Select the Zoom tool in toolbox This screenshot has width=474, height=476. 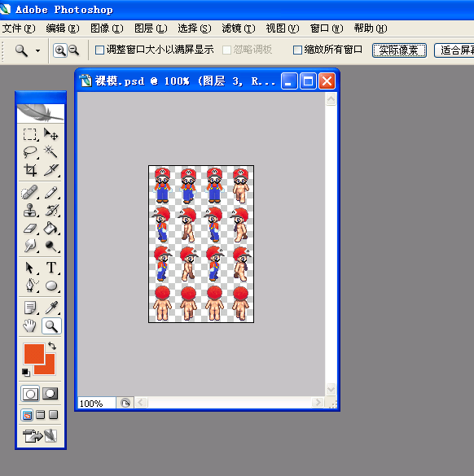(x=51, y=326)
